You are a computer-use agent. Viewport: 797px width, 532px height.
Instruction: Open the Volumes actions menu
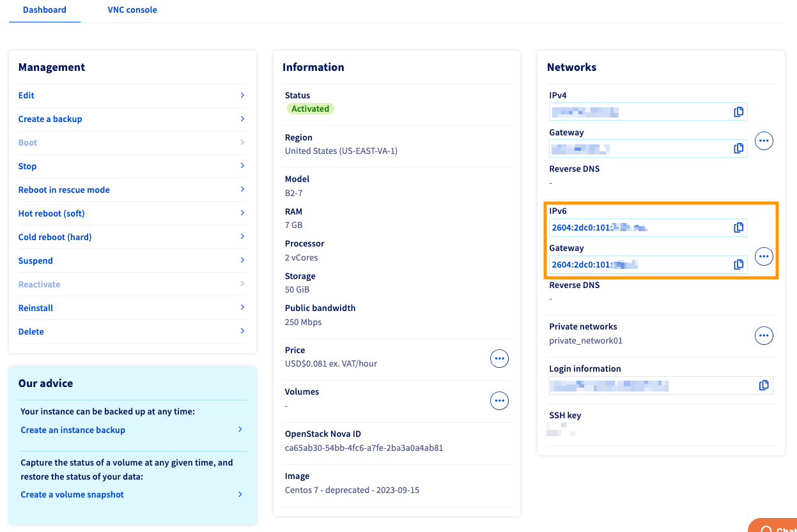pos(499,400)
